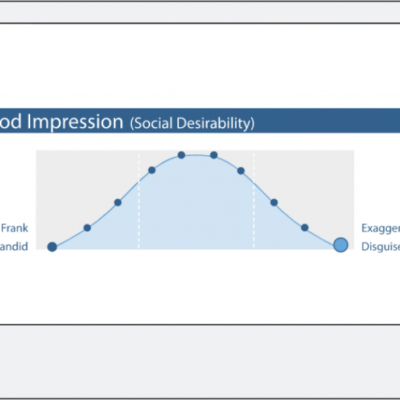
Task: Select the right dot at the curve's peak
Action: [x=214, y=155]
